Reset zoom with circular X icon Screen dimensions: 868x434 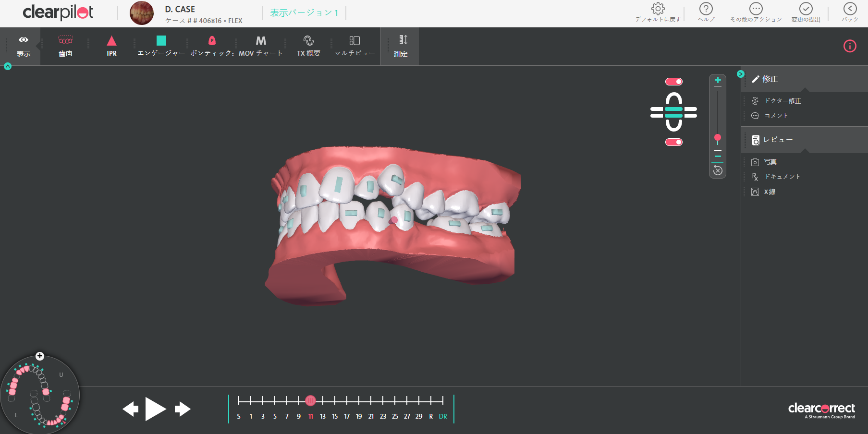[718, 170]
